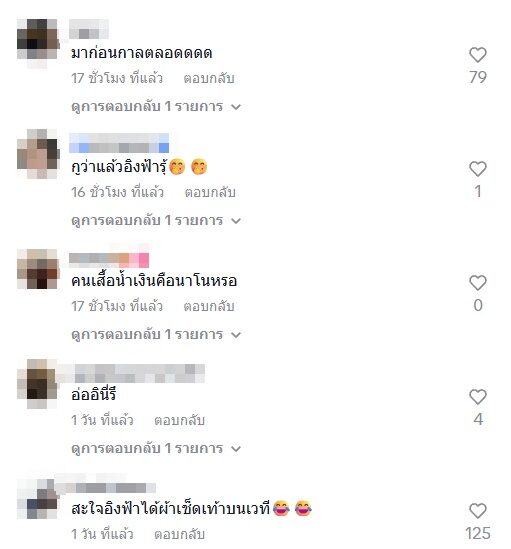Like the comment with 1 like
The image size is (511, 549).
(x=477, y=169)
